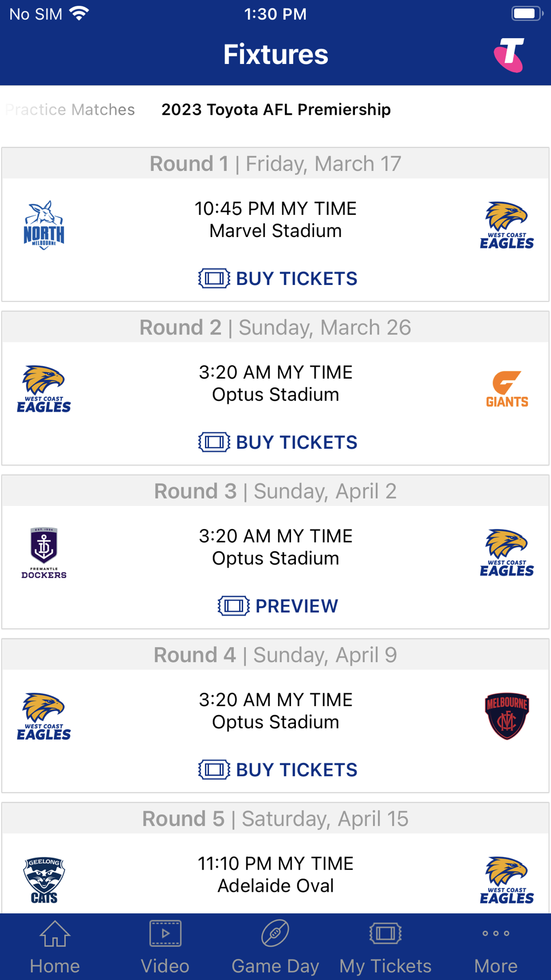Buy tickets for Round 4 match
551x980 pixels.
pos(278,770)
